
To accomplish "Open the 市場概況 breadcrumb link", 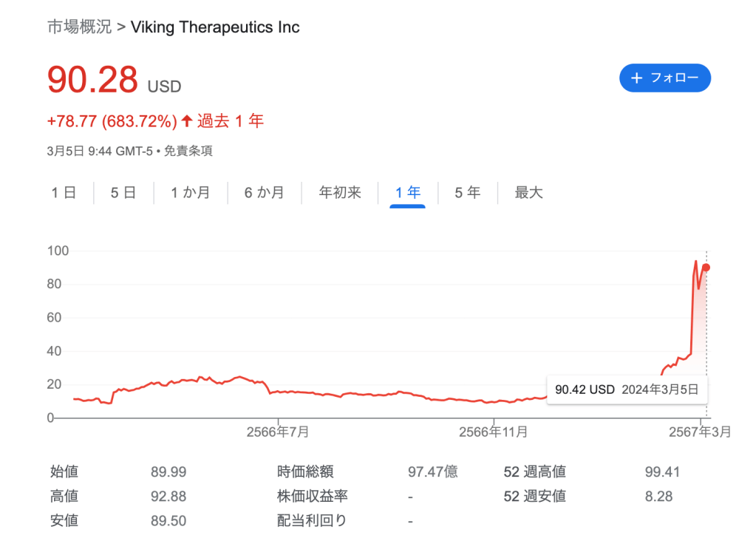I will (79, 27).
